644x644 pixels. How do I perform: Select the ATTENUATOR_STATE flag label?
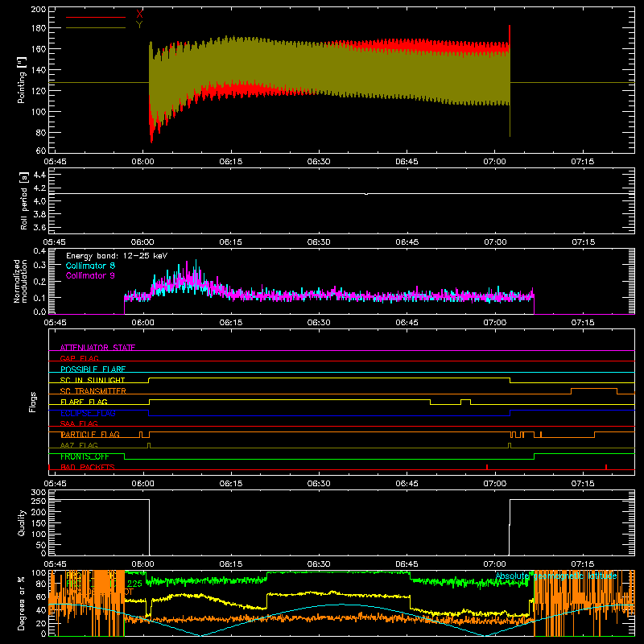(97, 348)
